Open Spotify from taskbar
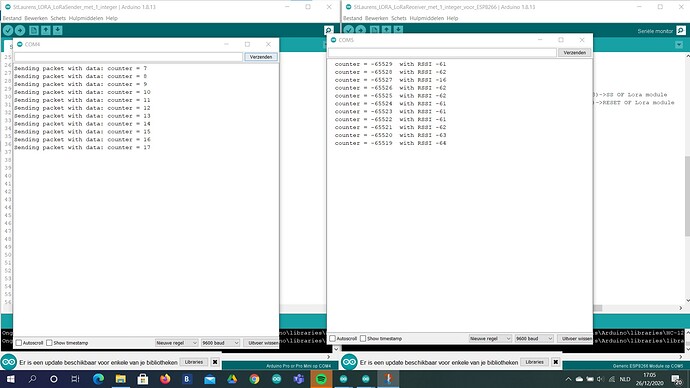Viewport: 690px width, 388px height. (x=321, y=379)
